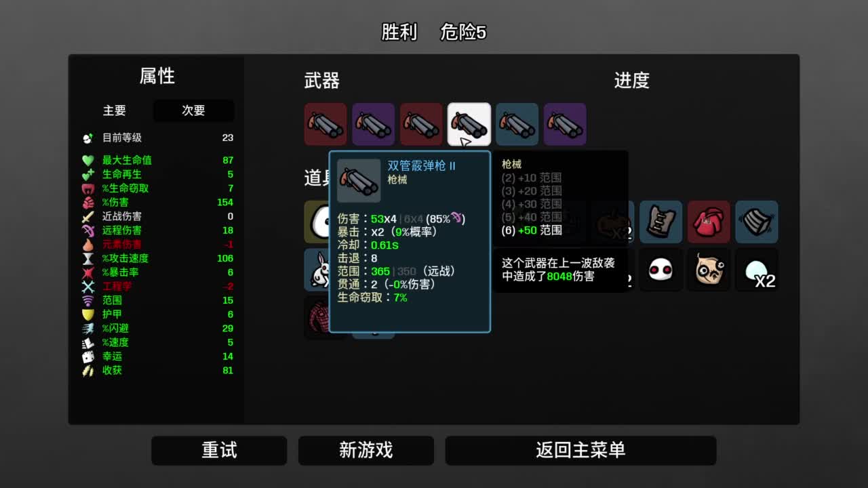
Task: Click the 重试 retry button
Action: point(219,450)
